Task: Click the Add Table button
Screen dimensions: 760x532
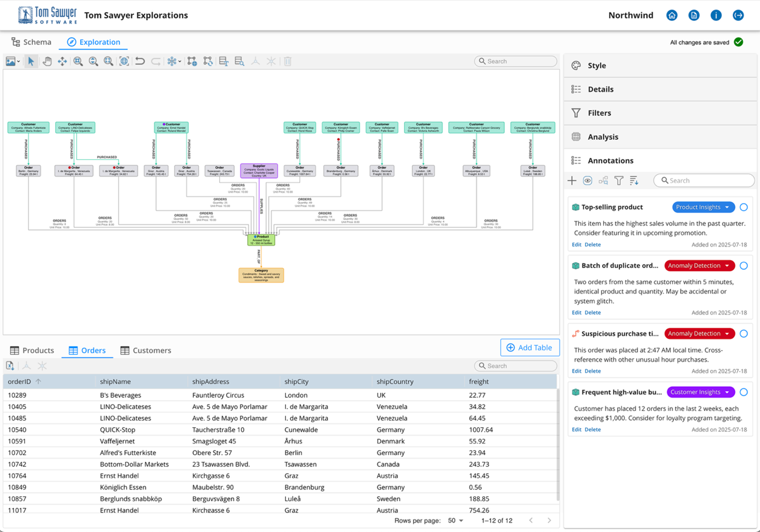Action: (530, 347)
